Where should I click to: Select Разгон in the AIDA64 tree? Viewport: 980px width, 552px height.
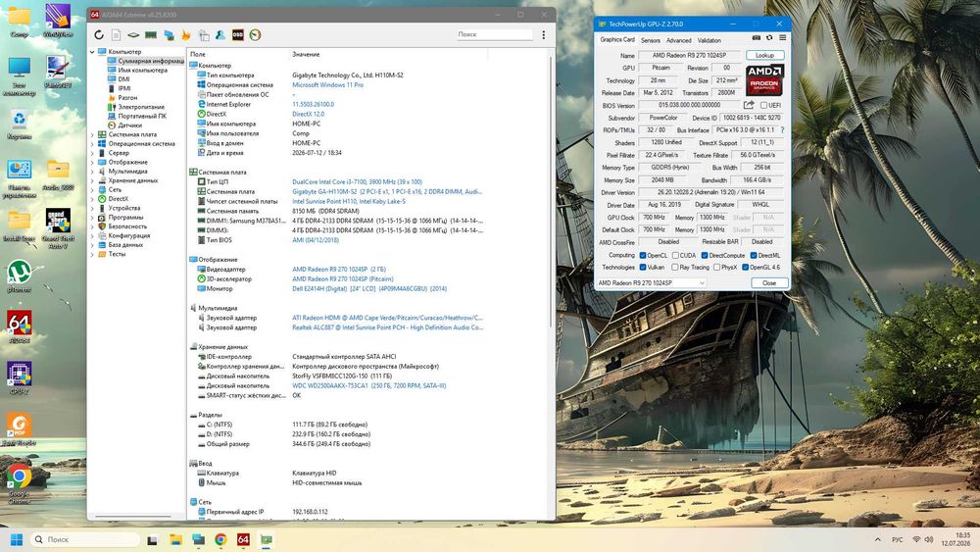pyautogui.click(x=127, y=97)
